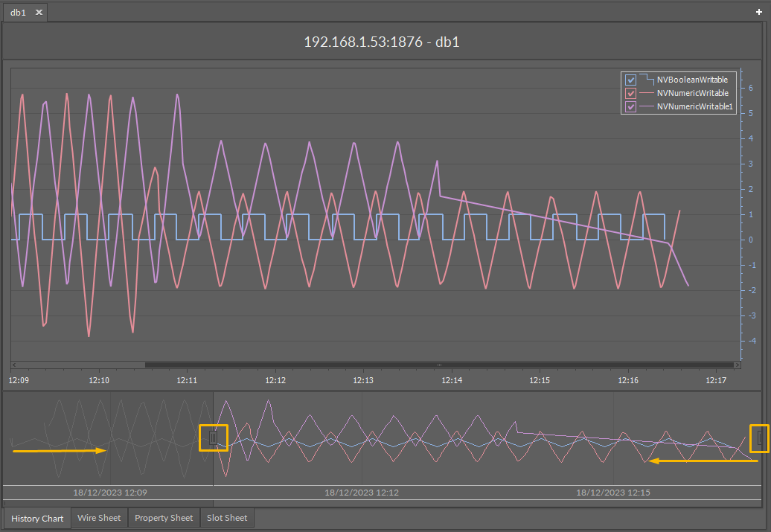Image resolution: width=771 pixels, height=532 pixels.
Task: Click the horizontal chart scrollbar thumb
Action: [439, 365]
